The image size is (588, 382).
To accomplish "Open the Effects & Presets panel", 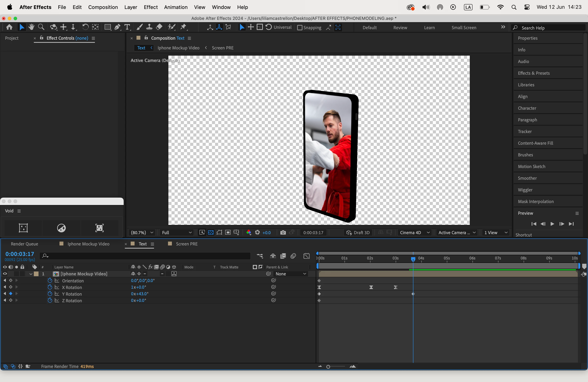I will coord(534,73).
